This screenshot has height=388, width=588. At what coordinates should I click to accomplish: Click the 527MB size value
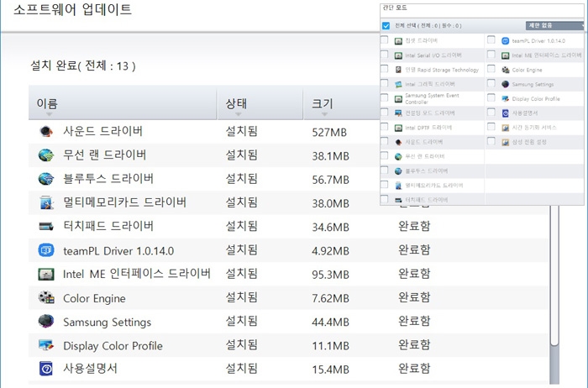point(329,133)
